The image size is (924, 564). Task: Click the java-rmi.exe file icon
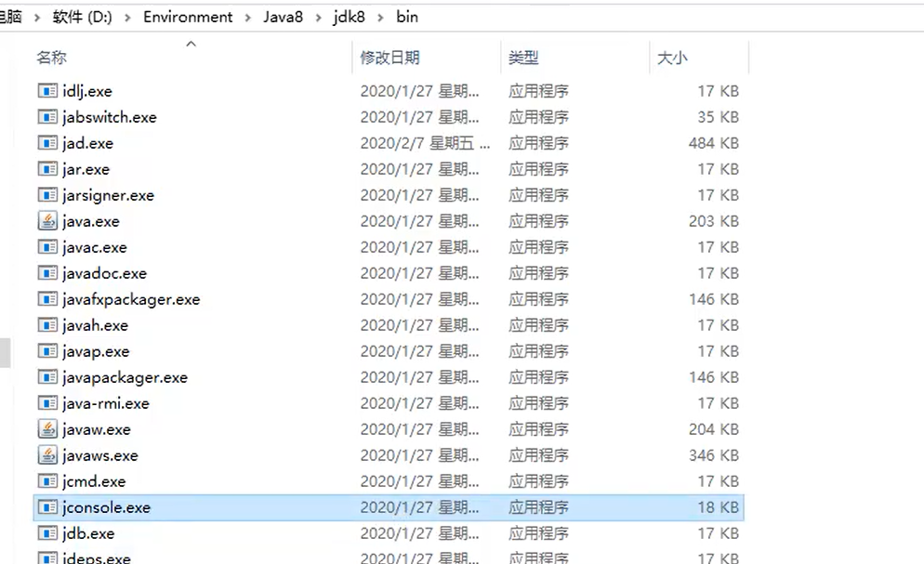coord(47,402)
